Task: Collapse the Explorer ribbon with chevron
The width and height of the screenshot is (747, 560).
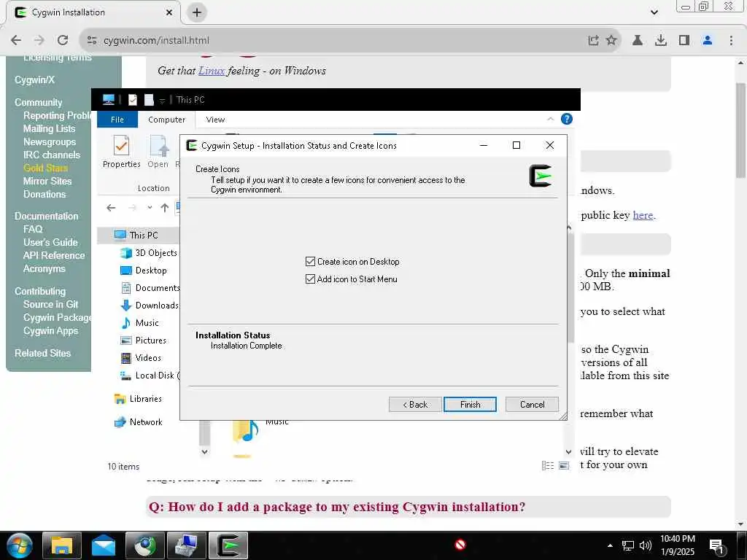Action: pos(550,119)
